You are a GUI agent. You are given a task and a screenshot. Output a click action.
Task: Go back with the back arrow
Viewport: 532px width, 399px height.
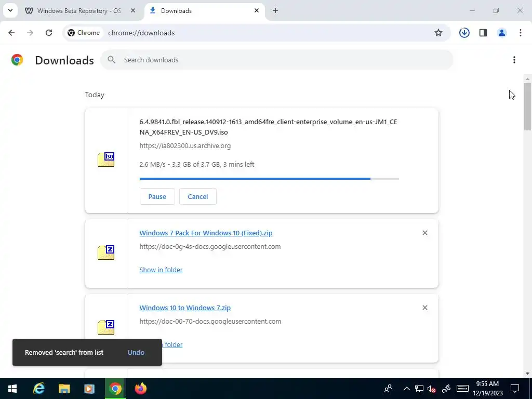coord(11,33)
